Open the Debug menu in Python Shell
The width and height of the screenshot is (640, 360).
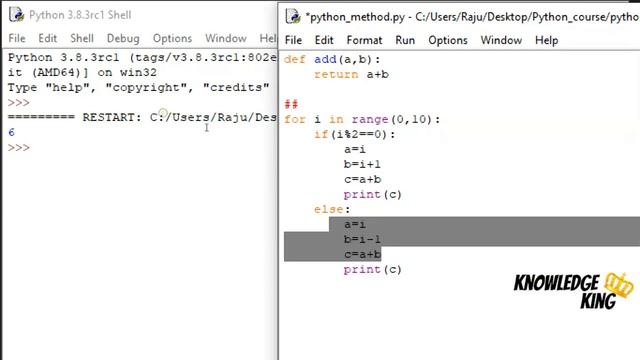click(123, 38)
